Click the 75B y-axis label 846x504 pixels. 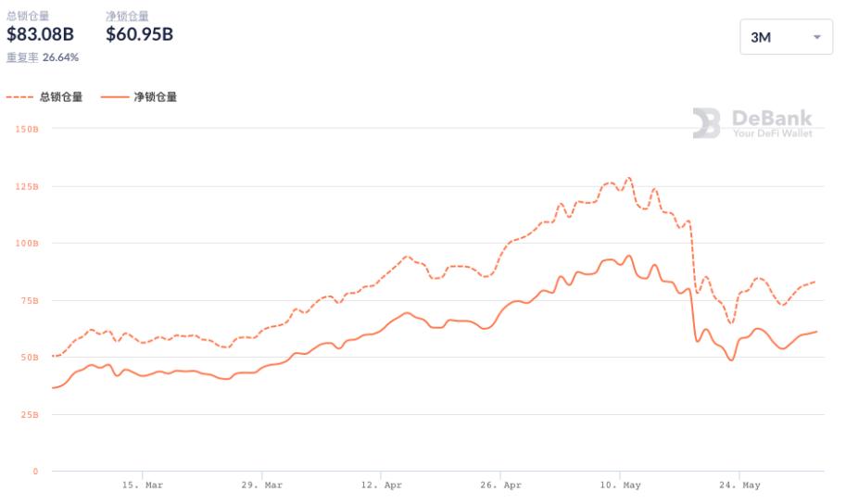tap(29, 300)
